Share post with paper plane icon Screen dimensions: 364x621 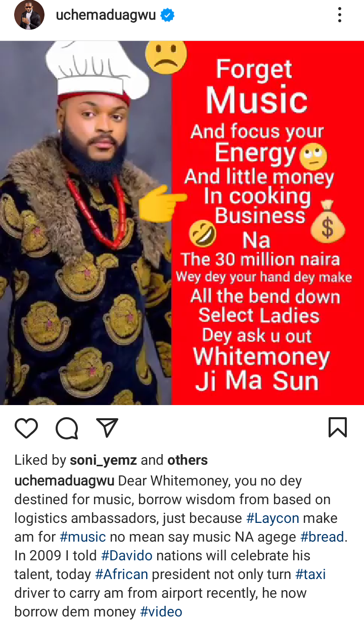[x=107, y=428]
